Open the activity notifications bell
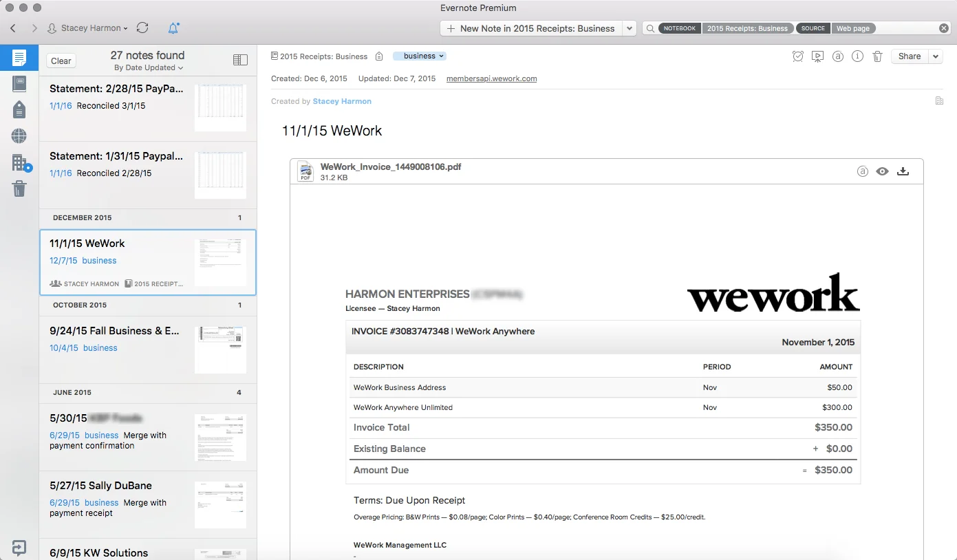Screen dimensions: 957x560 coord(173,28)
